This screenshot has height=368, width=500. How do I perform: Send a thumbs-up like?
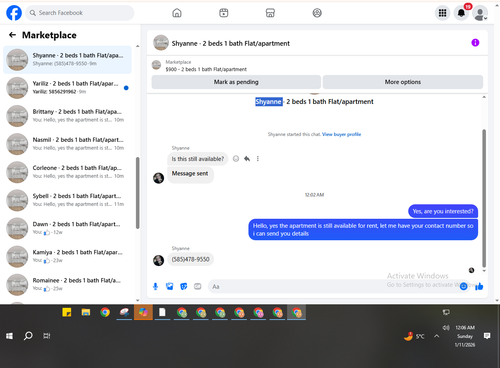coord(479,286)
